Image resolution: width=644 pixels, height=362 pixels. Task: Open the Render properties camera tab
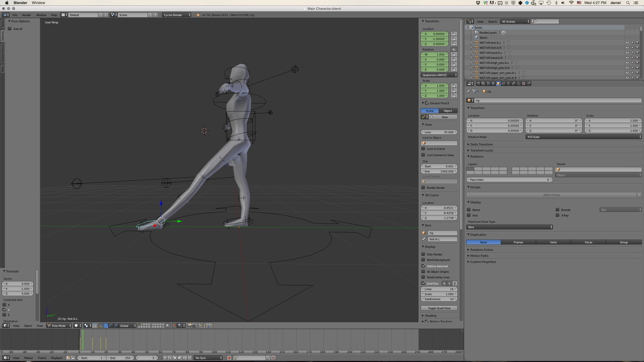point(478,83)
